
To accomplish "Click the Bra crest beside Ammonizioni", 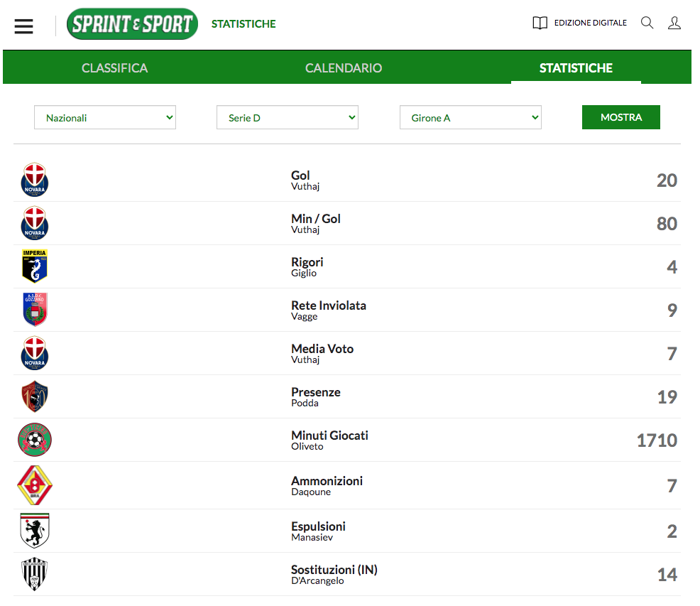I will [35, 485].
